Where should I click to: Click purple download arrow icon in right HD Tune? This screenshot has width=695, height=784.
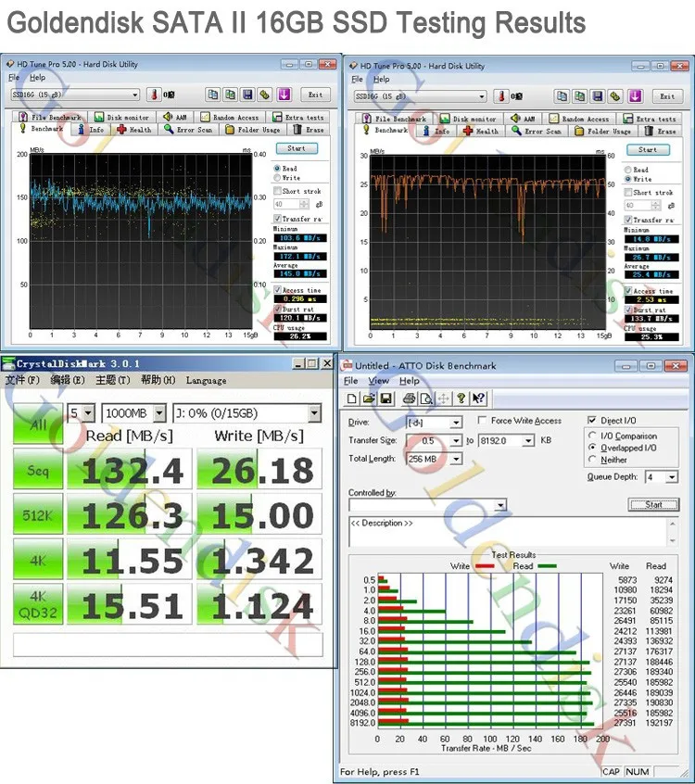click(x=635, y=96)
